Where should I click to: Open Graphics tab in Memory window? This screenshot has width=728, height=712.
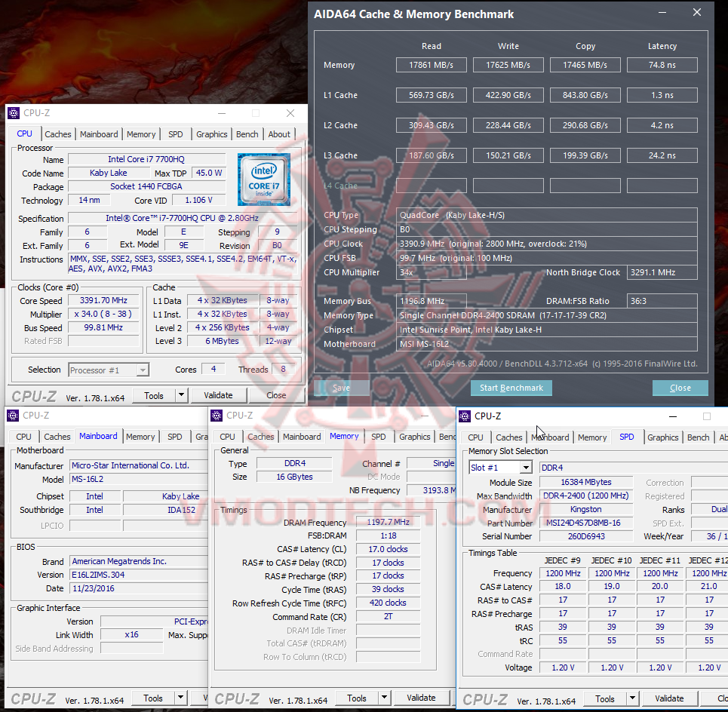[415, 437]
